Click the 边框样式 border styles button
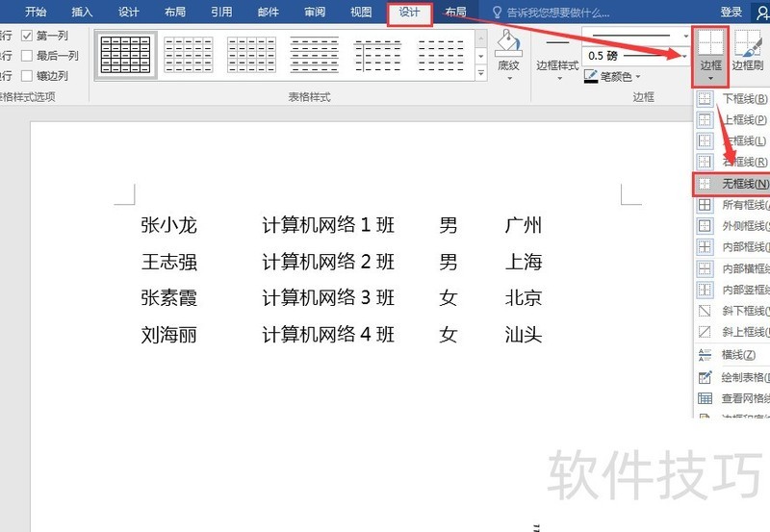This screenshot has width=770, height=532. [557, 53]
